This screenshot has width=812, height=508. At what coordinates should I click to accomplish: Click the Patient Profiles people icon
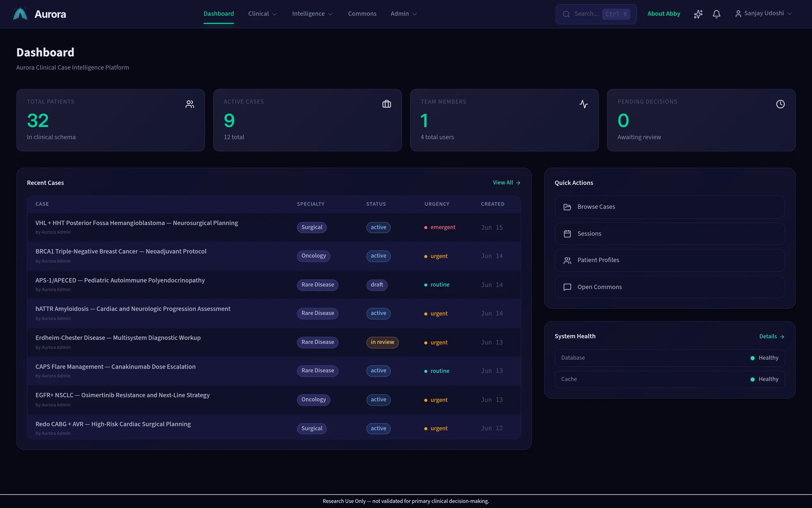(x=567, y=261)
